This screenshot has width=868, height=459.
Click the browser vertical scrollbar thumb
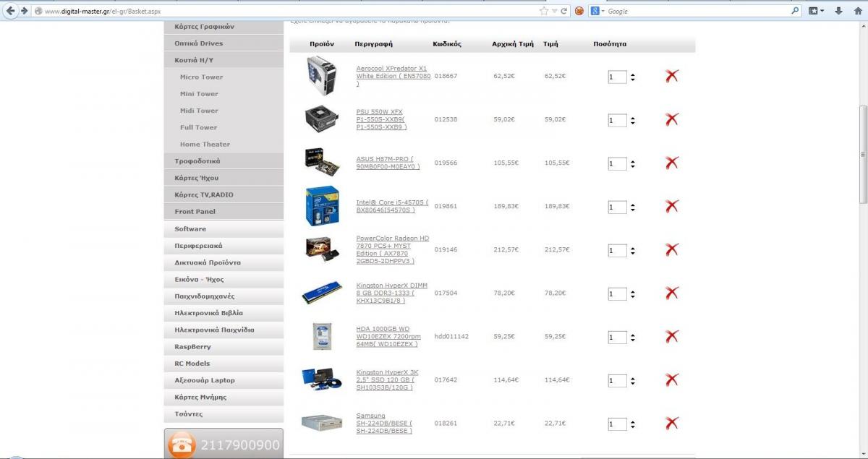862,155
